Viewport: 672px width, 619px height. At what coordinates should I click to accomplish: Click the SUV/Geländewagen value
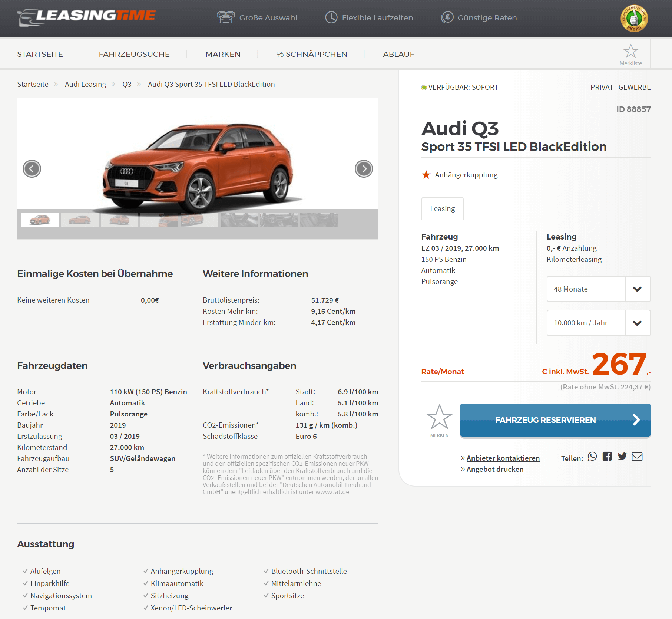pyautogui.click(x=143, y=458)
